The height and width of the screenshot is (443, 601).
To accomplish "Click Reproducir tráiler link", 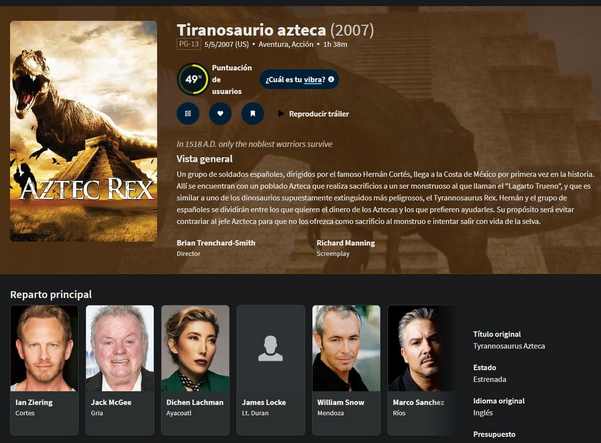I will click(319, 114).
